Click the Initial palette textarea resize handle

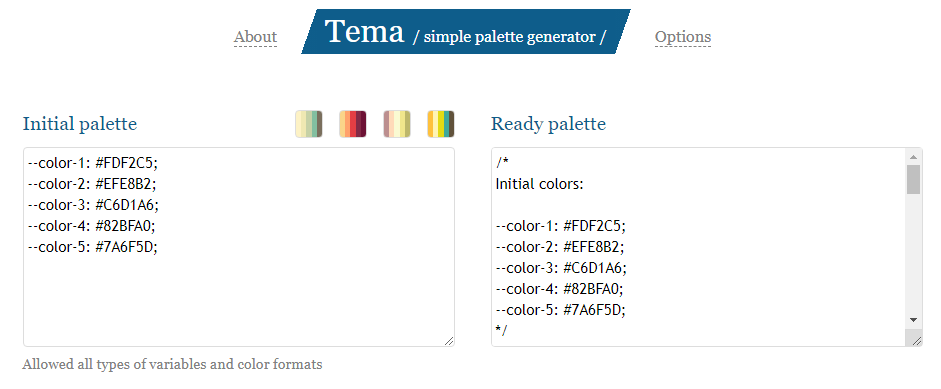coord(449,341)
